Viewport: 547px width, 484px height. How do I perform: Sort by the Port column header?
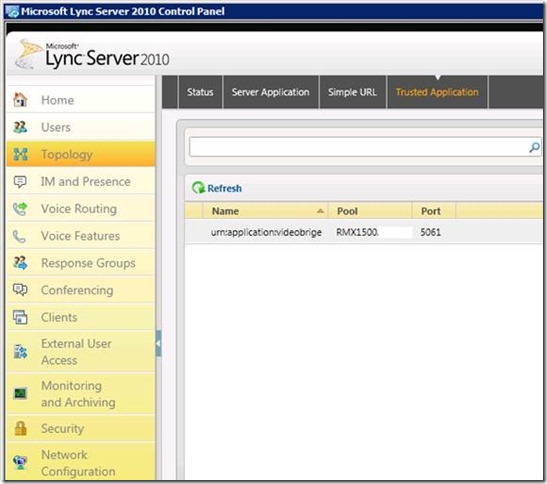[434, 211]
